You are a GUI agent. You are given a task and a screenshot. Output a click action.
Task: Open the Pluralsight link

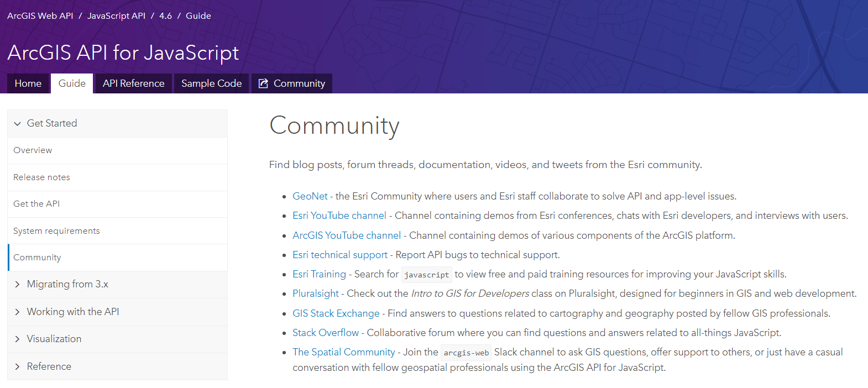(316, 293)
